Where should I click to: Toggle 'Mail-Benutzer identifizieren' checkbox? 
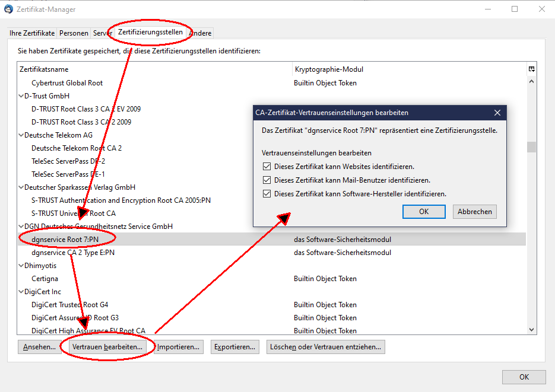(x=267, y=180)
